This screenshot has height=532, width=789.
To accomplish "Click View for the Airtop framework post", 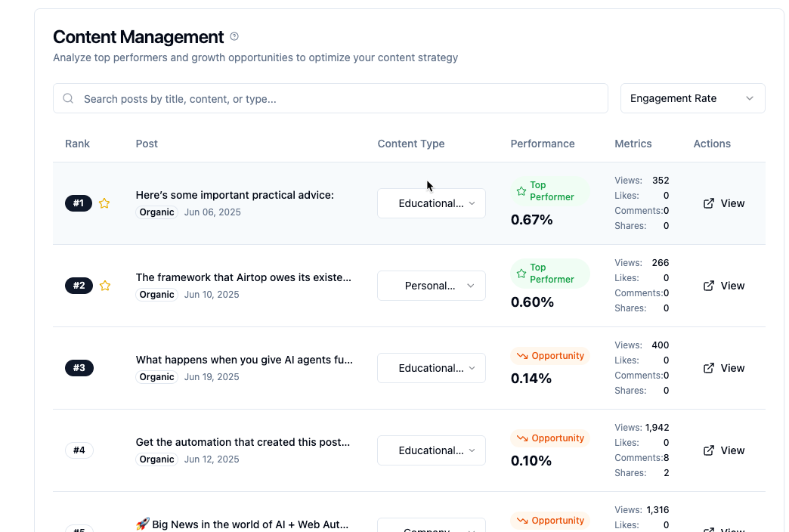I will [x=724, y=286].
